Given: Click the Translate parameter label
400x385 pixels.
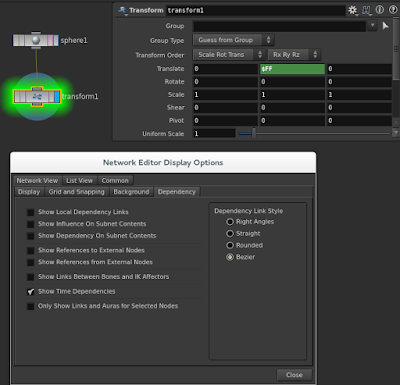Looking at the screenshot, I should point(170,69).
